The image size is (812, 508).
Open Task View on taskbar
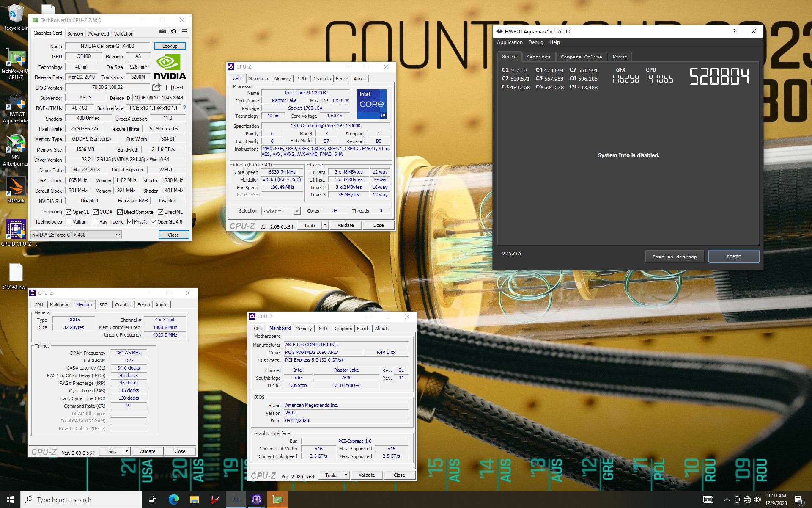152,500
